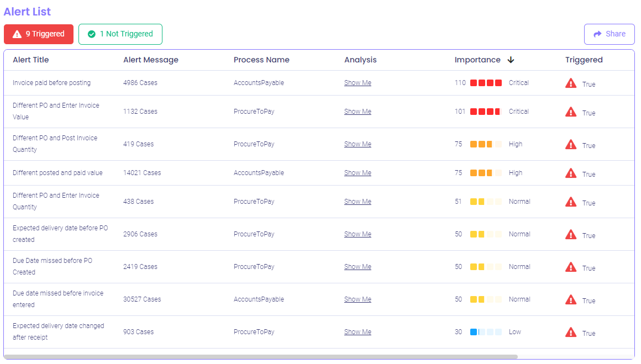Open Show Me for Due Date missed before PO Created

click(x=358, y=266)
